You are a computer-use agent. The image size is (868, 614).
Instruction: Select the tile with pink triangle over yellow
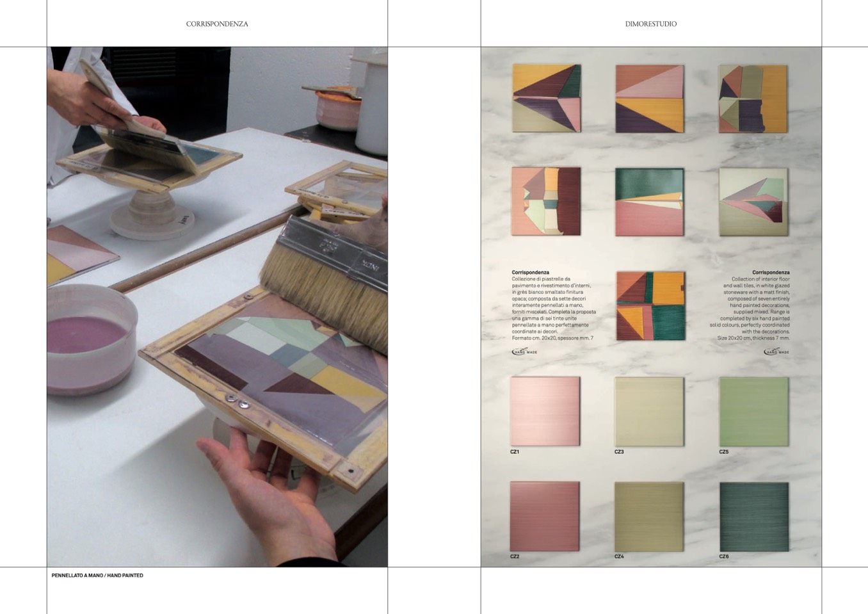tap(649, 98)
